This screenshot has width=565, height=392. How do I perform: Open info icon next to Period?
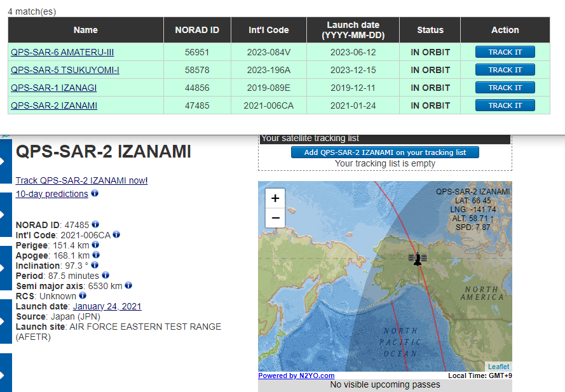pos(106,275)
